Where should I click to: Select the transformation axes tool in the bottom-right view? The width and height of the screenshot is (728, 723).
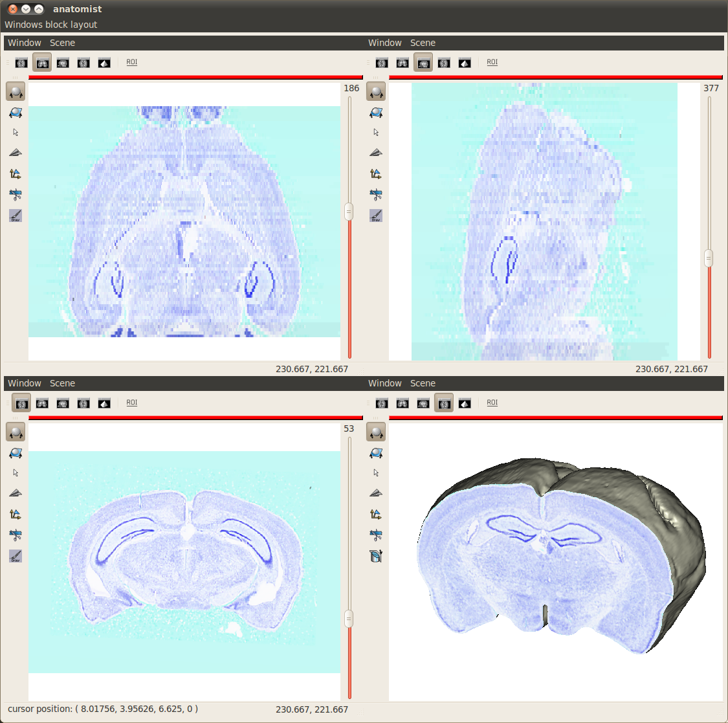(x=376, y=514)
